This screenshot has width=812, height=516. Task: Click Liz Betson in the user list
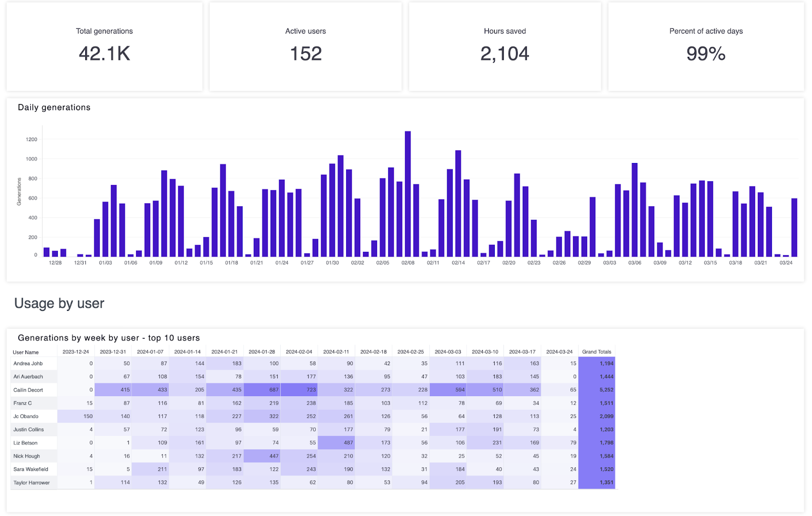pyautogui.click(x=26, y=442)
